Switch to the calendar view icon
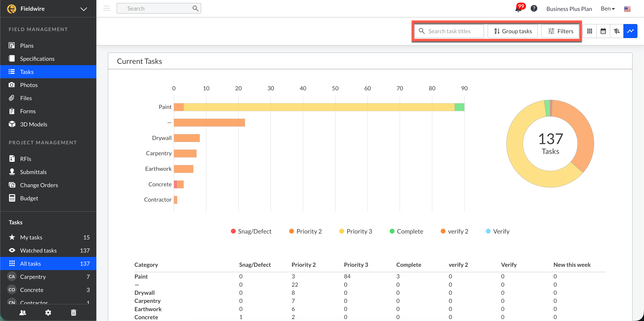This screenshot has height=321, width=644. pyautogui.click(x=603, y=31)
